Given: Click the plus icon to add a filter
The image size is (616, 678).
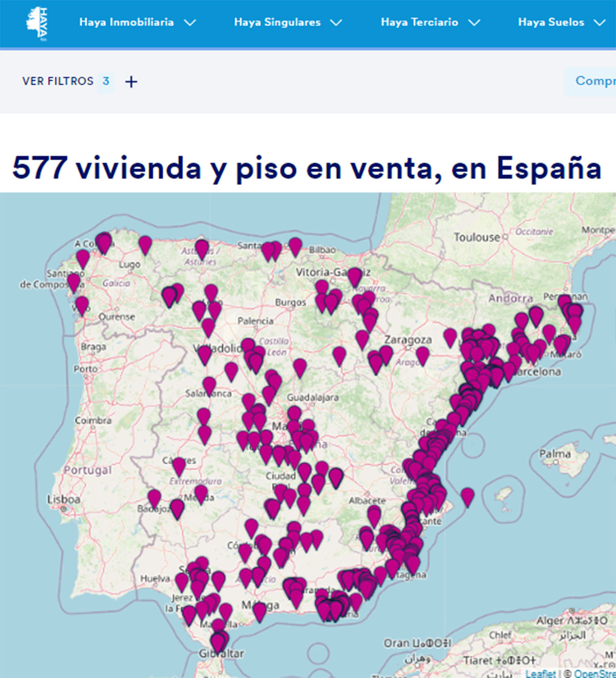Looking at the screenshot, I should click(x=131, y=81).
